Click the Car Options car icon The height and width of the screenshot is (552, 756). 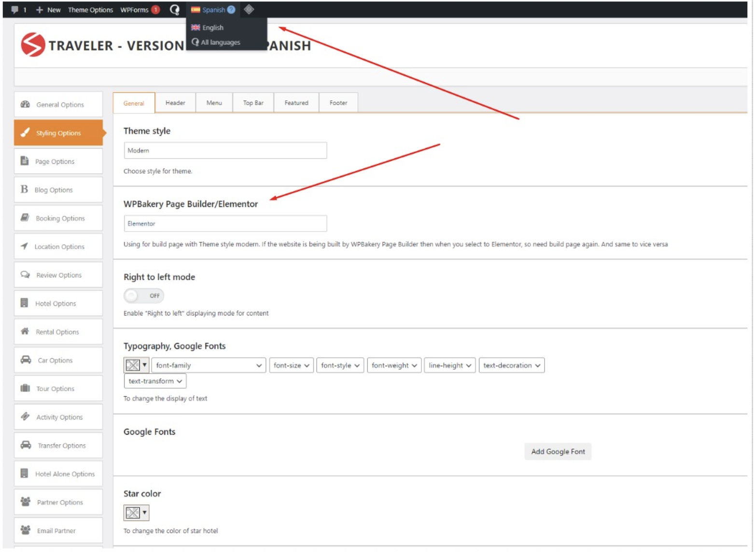tap(26, 359)
